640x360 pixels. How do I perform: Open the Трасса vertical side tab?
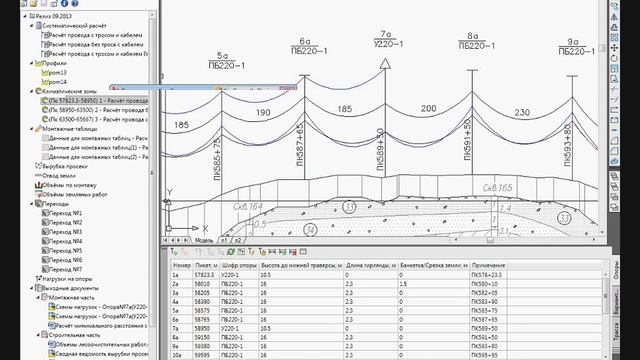click(616, 331)
